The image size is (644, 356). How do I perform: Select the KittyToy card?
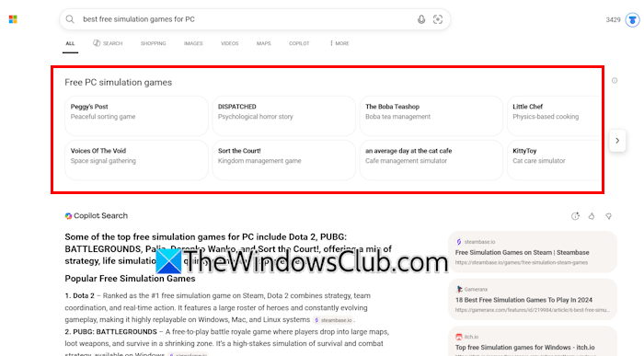[x=555, y=160]
